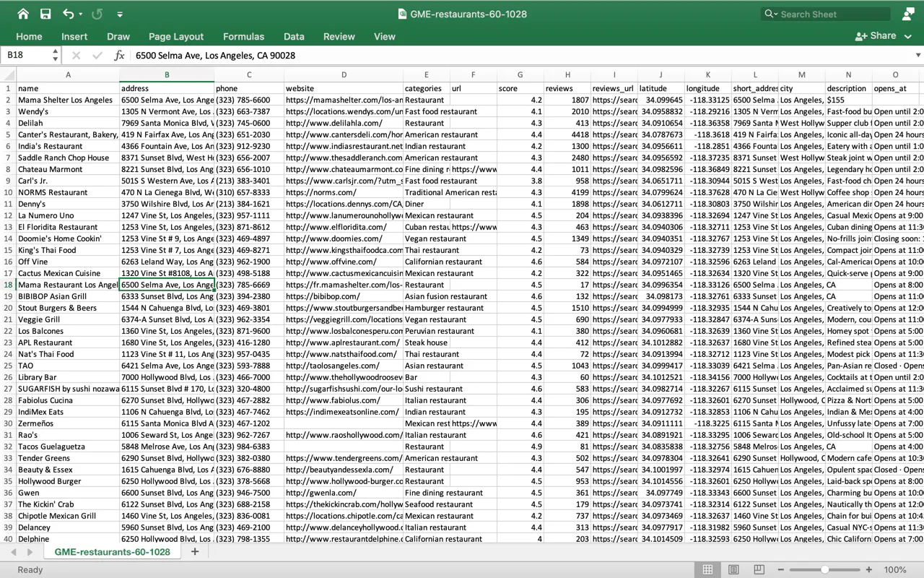Click the phone cell '(323) 466-7000'
Image resolution: width=924 pixels, height=578 pixels.
(249, 377)
